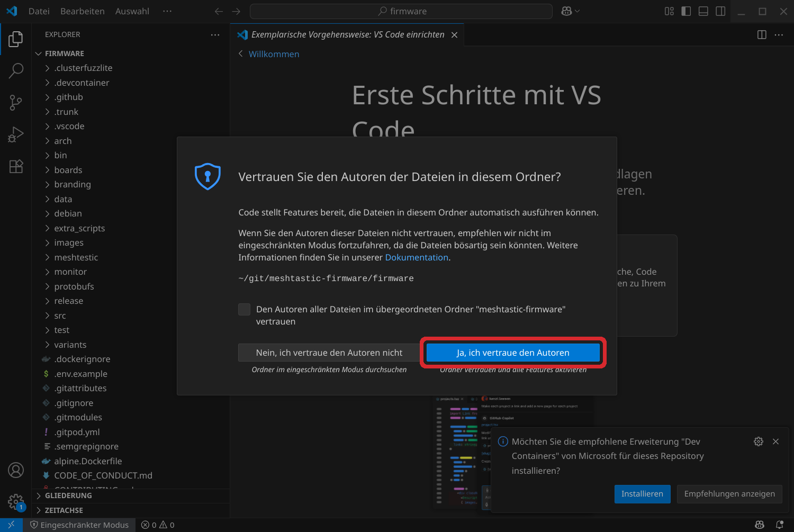Open the Datei menu

pyautogui.click(x=39, y=11)
